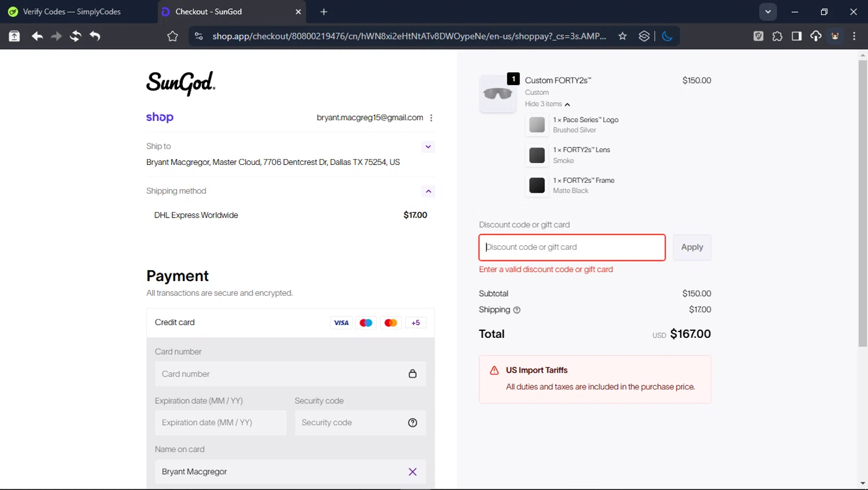Select the Credit card payment option
The width and height of the screenshot is (868, 490).
(290, 322)
